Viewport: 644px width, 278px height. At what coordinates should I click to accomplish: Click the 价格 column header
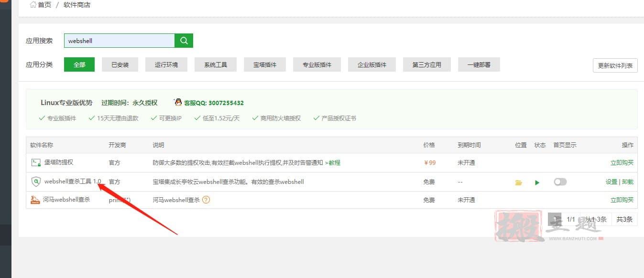(x=429, y=145)
